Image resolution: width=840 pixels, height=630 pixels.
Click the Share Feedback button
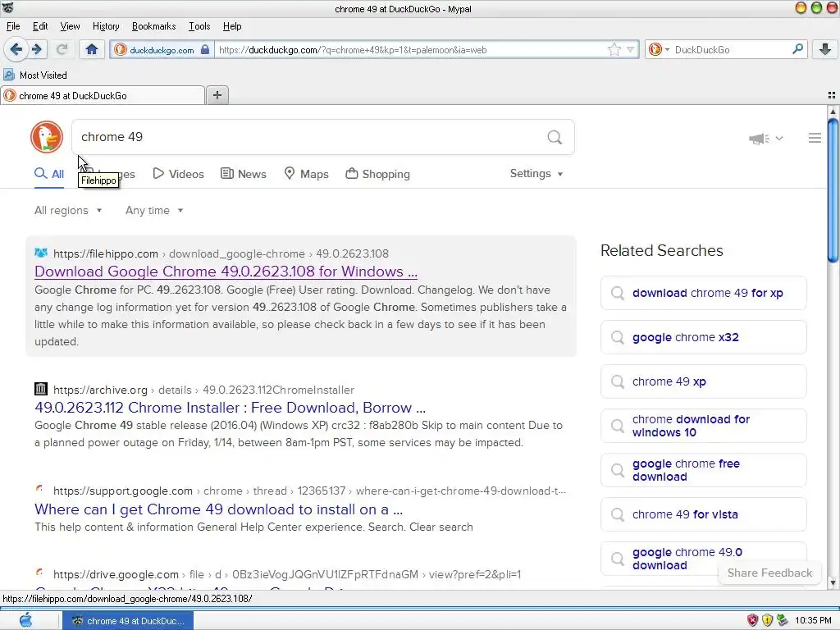point(769,573)
